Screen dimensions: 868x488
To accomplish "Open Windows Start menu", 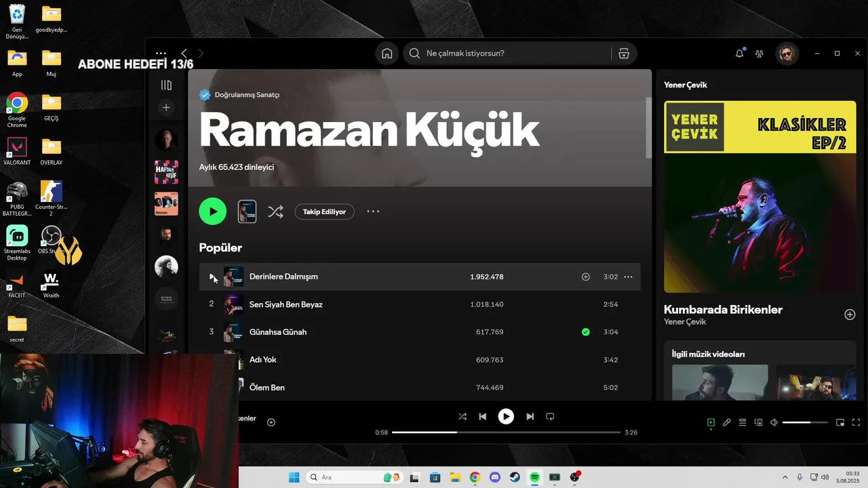I will coord(294,477).
